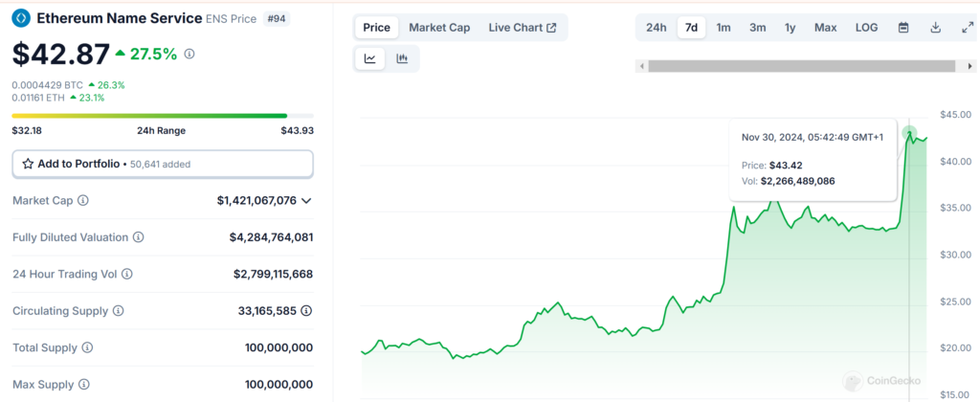Click the Ethereum Name Service logo icon
This screenshot has height=402, width=980.
click(x=21, y=18)
